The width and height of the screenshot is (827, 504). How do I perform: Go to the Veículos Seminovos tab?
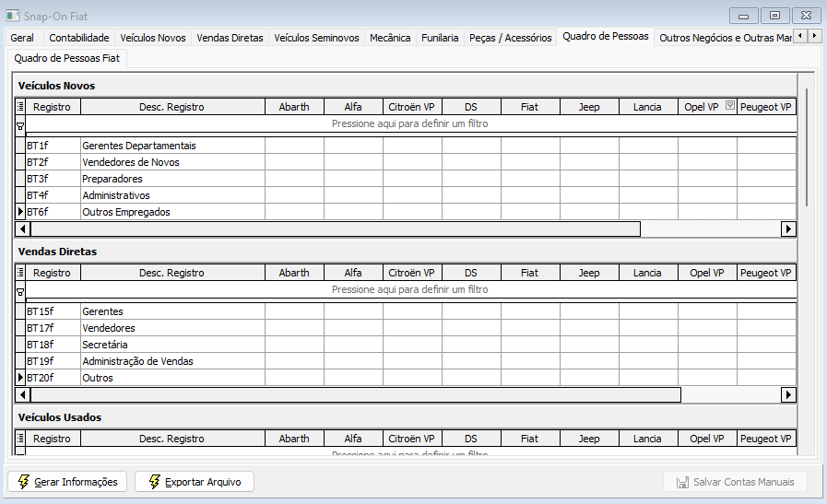click(x=316, y=38)
